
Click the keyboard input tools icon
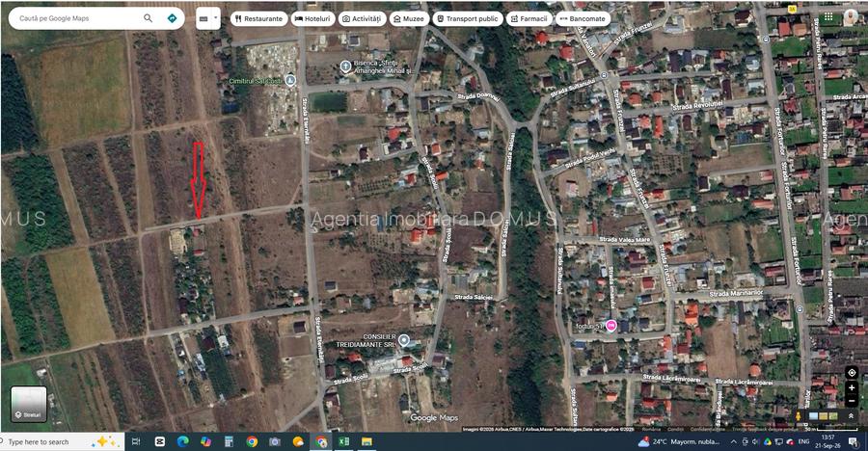pyautogui.click(x=203, y=19)
